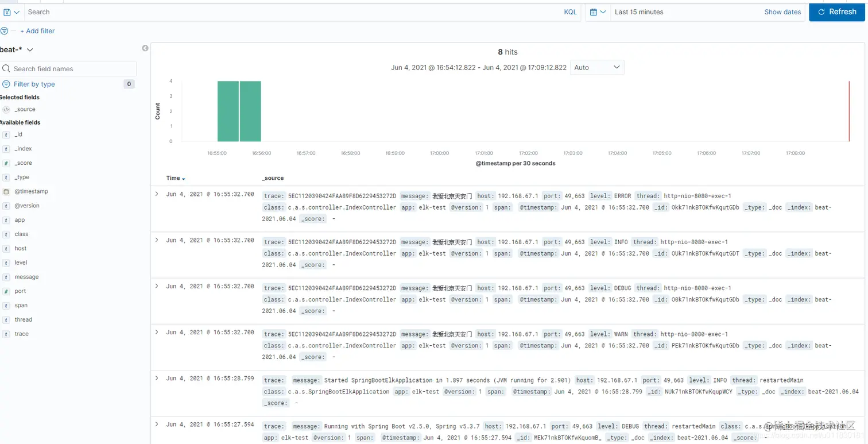Click the Filter by type icon
The height and width of the screenshot is (444, 868).
point(6,84)
